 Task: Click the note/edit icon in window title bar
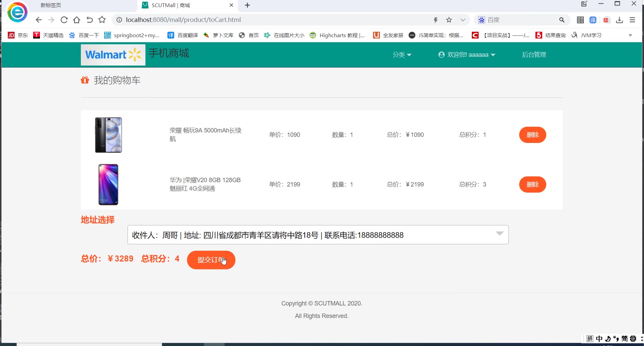click(584, 4)
